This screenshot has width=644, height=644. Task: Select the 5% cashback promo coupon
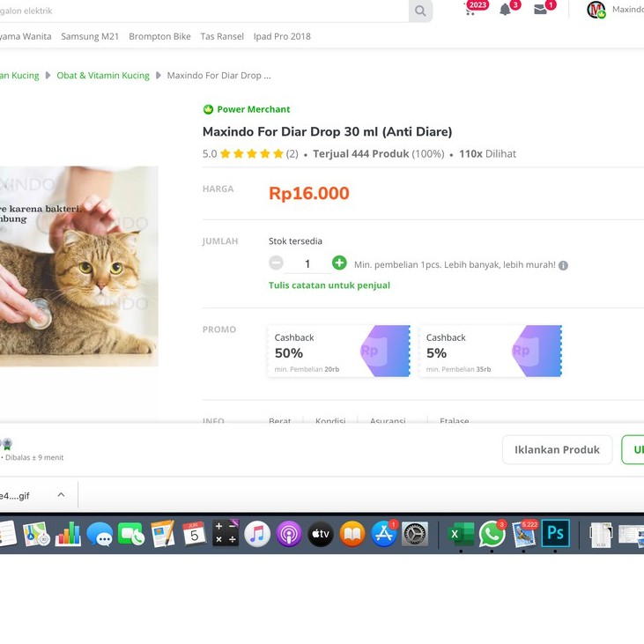(490, 351)
